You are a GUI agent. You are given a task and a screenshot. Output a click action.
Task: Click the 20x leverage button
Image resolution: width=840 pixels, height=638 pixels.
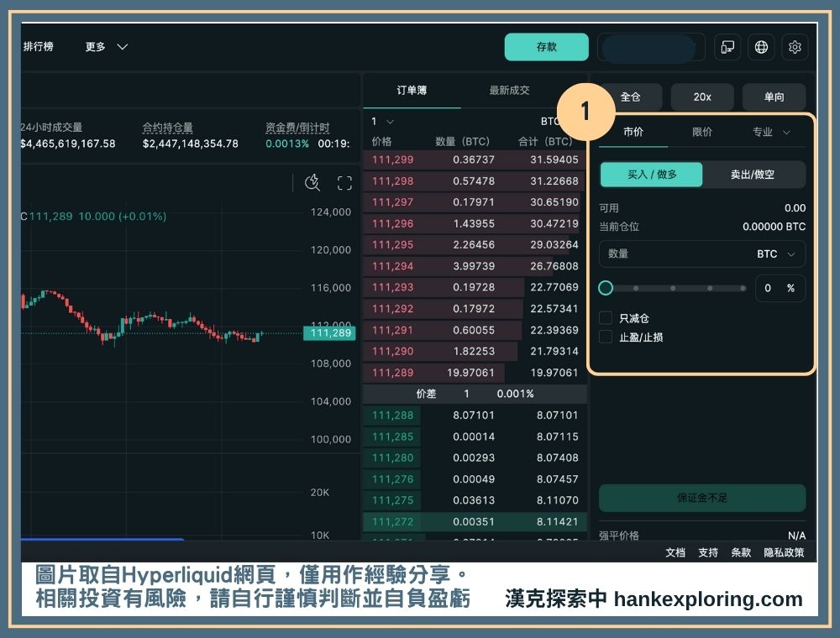click(x=702, y=97)
